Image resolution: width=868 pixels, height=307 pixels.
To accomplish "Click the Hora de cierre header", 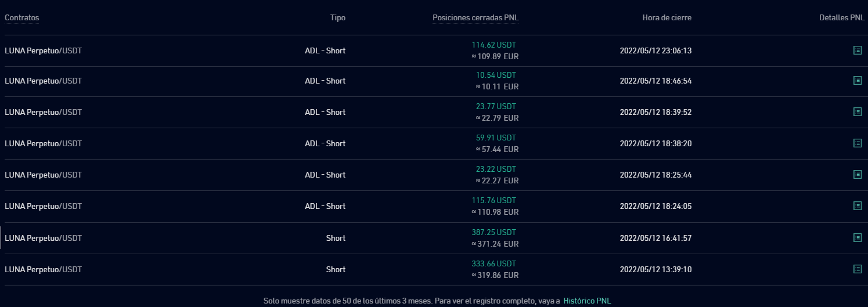I will click(667, 18).
